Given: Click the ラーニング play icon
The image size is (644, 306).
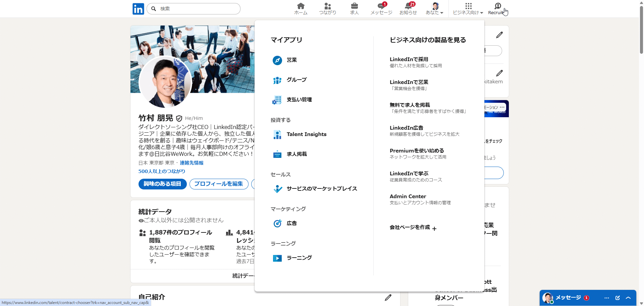Looking at the screenshot, I should pyautogui.click(x=277, y=258).
